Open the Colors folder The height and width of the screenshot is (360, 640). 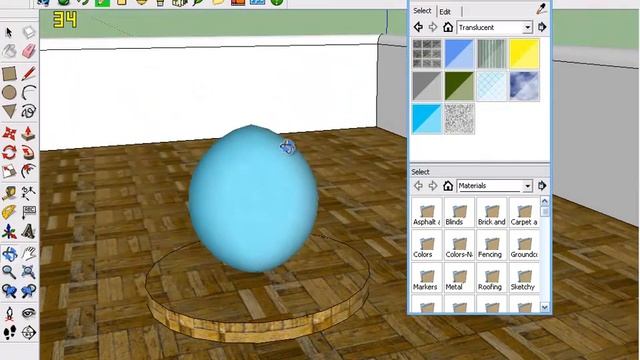(427, 245)
